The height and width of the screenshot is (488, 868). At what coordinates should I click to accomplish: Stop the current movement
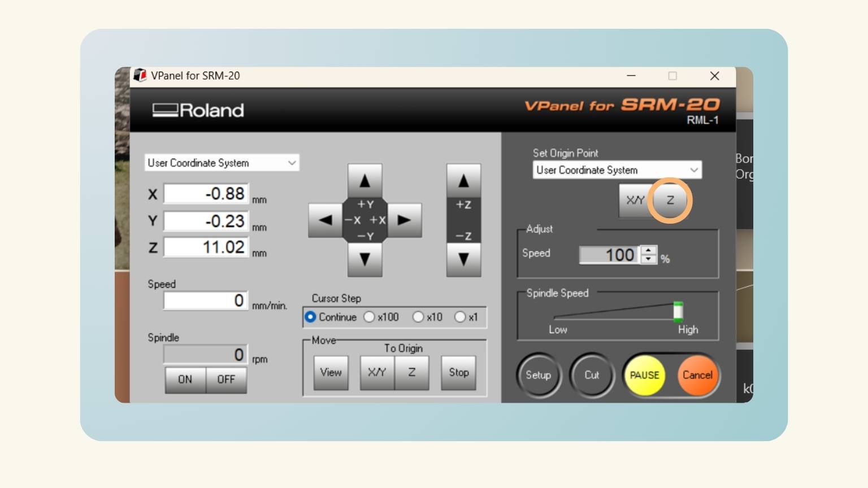point(459,372)
